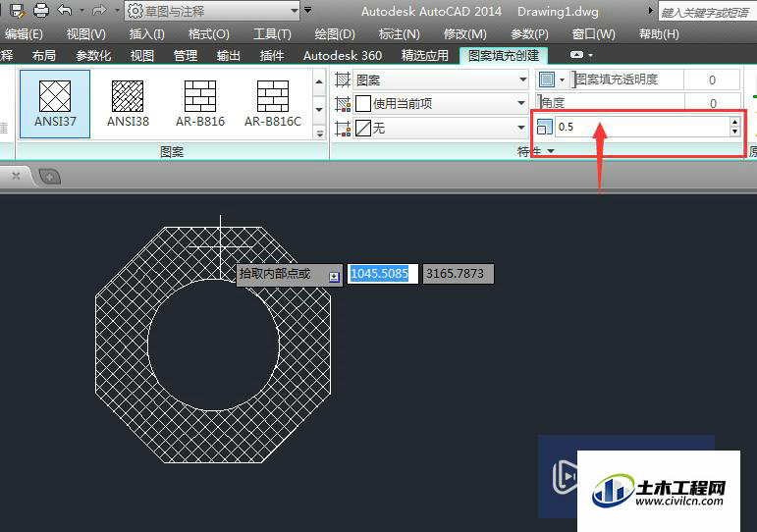This screenshot has height=532, width=757.
Task: Decrease hatch scale with down stepper
Action: click(x=734, y=132)
